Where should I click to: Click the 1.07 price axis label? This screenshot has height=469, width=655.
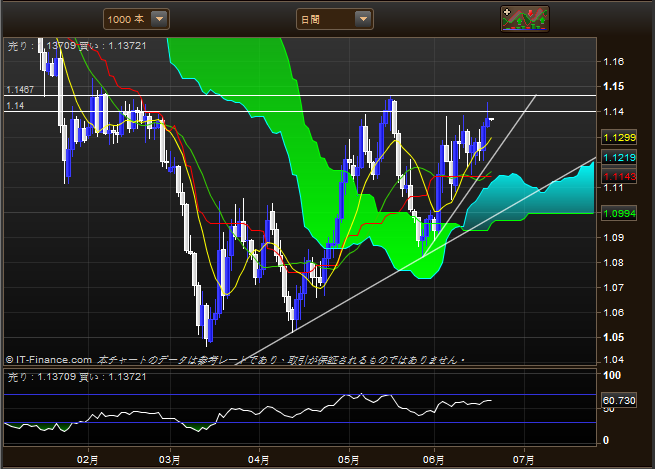click(x=614, y=287)
